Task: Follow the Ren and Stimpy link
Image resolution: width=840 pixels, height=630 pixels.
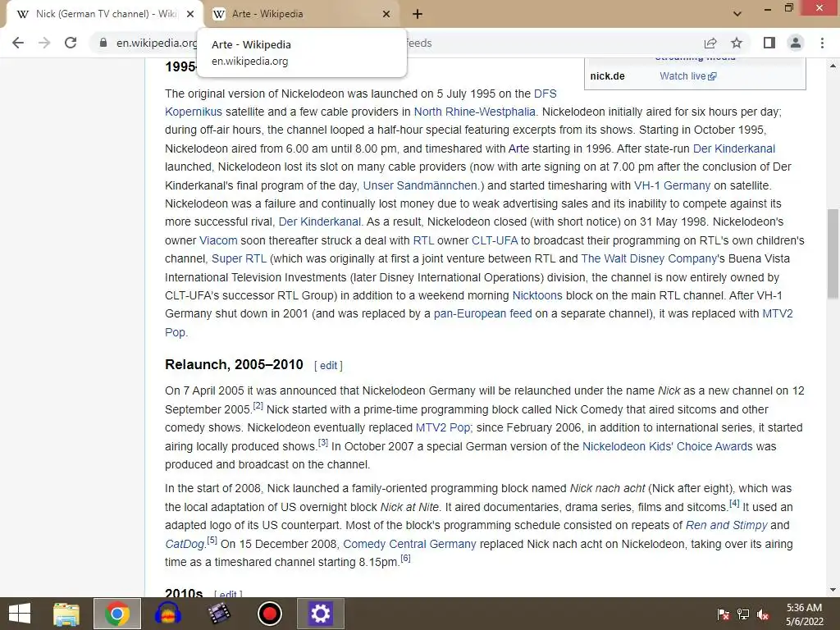Action: tap(727, 525)
